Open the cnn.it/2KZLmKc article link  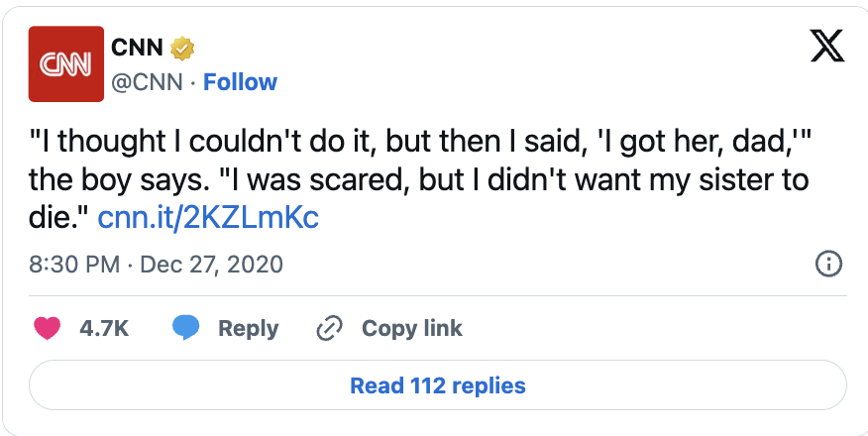pyautogui.click(x=208, y=217)
